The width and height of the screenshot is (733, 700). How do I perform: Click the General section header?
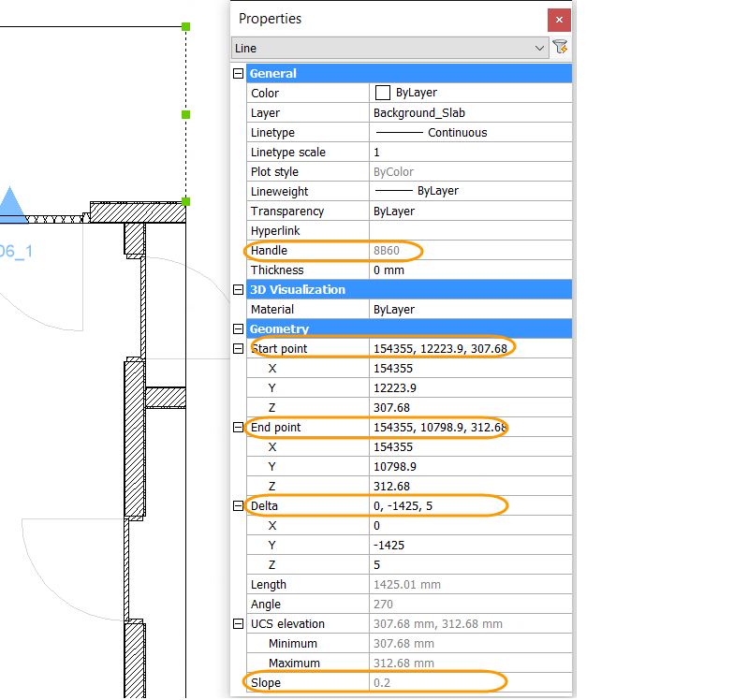[409, 73]
